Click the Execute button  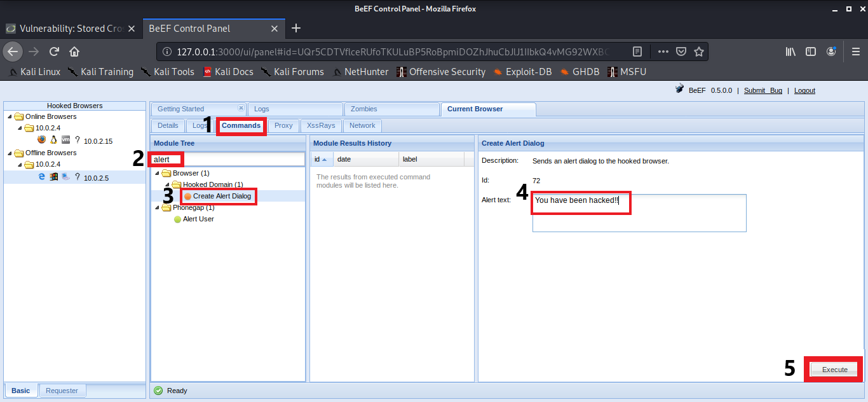pos(832,369)
